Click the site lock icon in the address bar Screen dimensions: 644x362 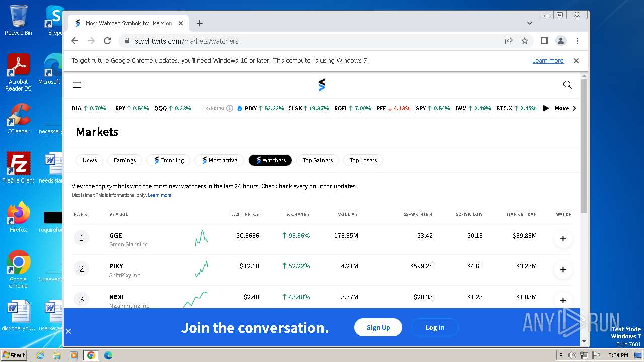(x=127, y=41)
